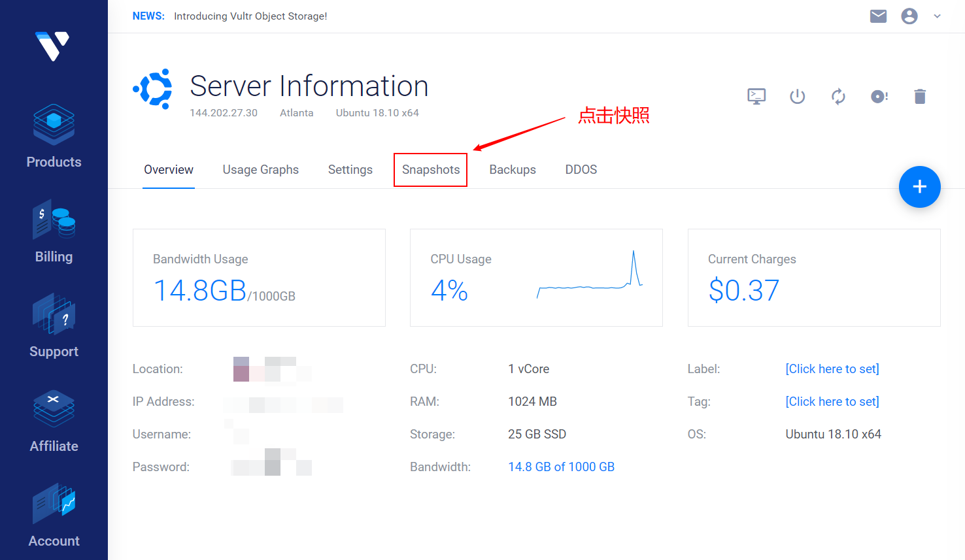Open the mail envelope icon
Screen dimensions: 965x560
[x=878, y=16]
